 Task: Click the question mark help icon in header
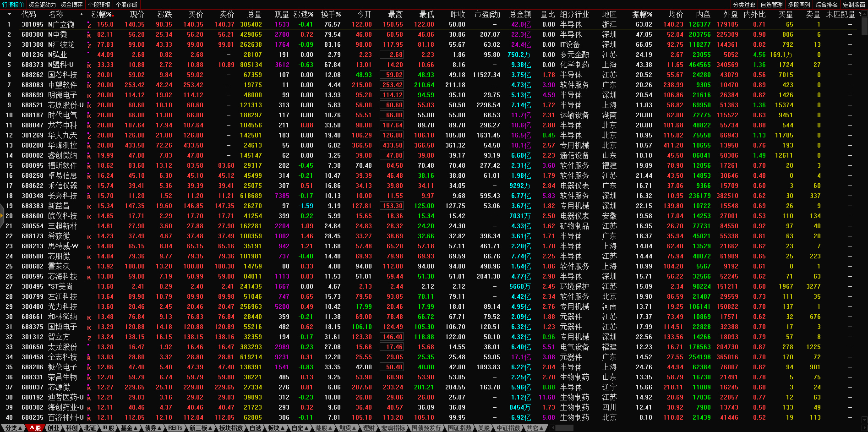pos(860,14)
